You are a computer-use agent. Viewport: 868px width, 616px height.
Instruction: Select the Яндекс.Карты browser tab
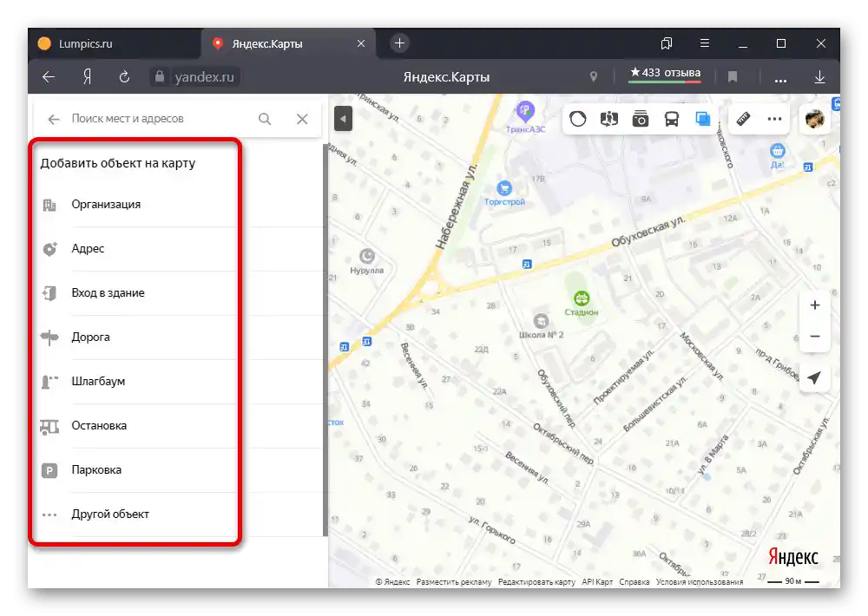click(267, 43)
